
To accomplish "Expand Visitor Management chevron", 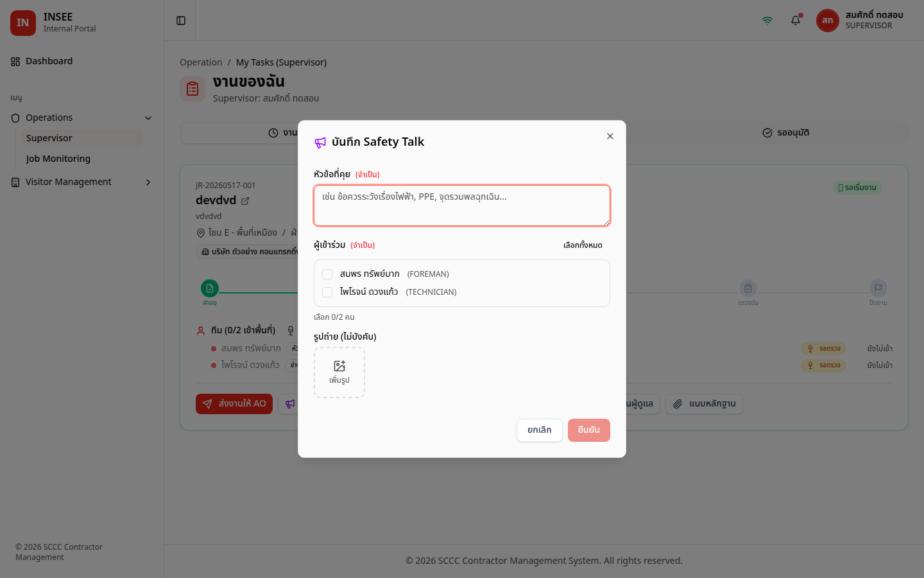I will (148, 182).
